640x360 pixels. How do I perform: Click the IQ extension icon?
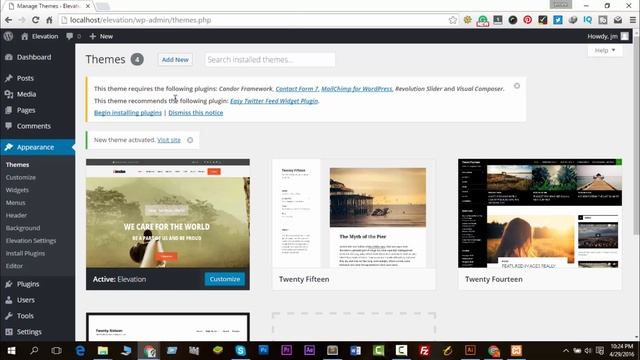(x=588, y=20)
